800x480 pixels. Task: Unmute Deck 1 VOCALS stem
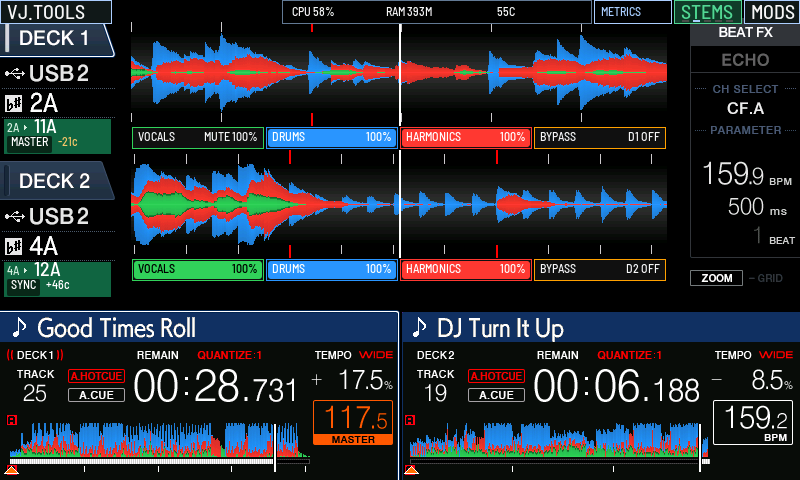click(x=198, y=138)
